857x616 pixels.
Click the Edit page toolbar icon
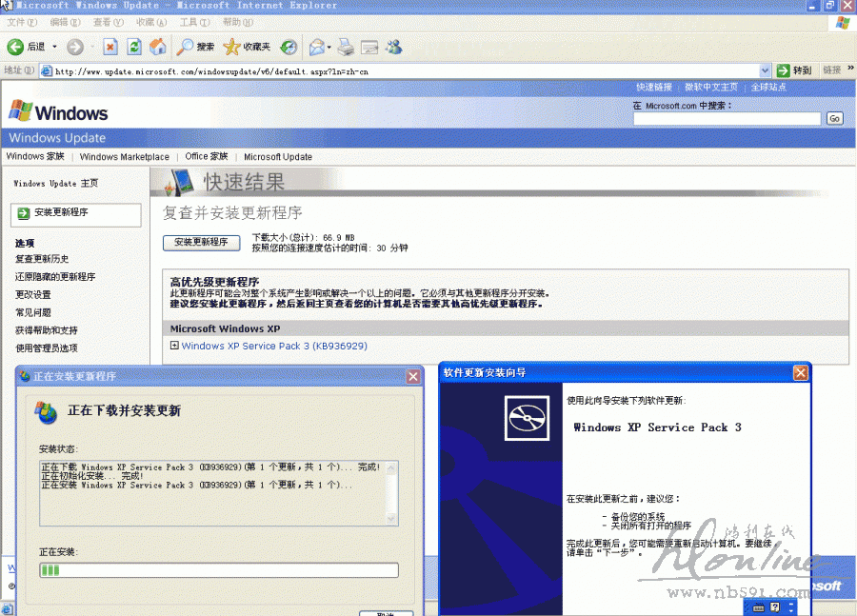369,48
